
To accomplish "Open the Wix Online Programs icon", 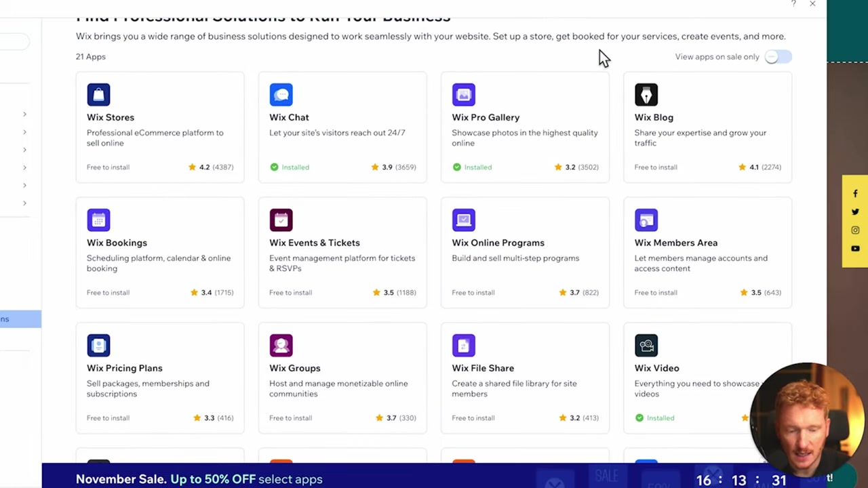I will 464,220.
